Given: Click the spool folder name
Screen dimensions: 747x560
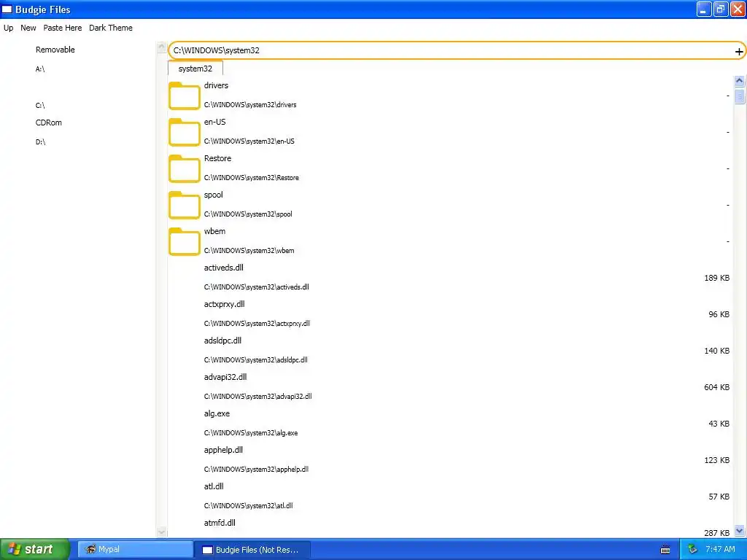Looking at the screenshot, I should pyautogui.click(x=213, y=195).
